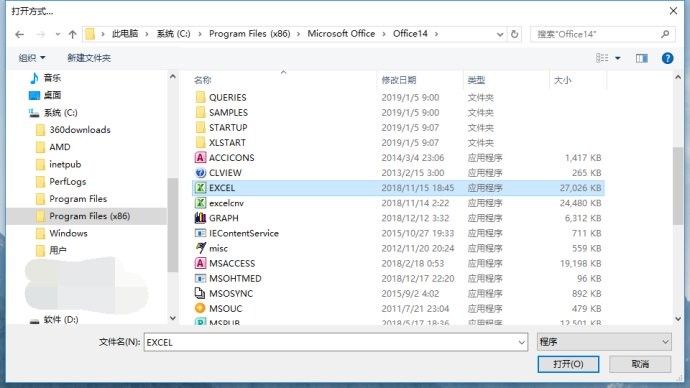Select the excelcnv application icon
690x388 pixels.
coord(200,203)
